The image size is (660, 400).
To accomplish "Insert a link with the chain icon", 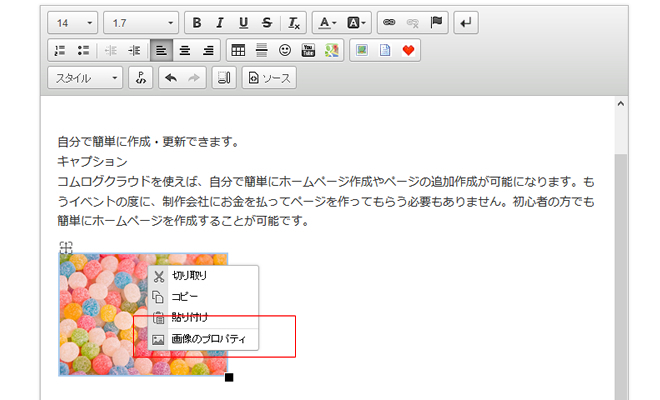I will pyautogui.click(x=389, y=22).
